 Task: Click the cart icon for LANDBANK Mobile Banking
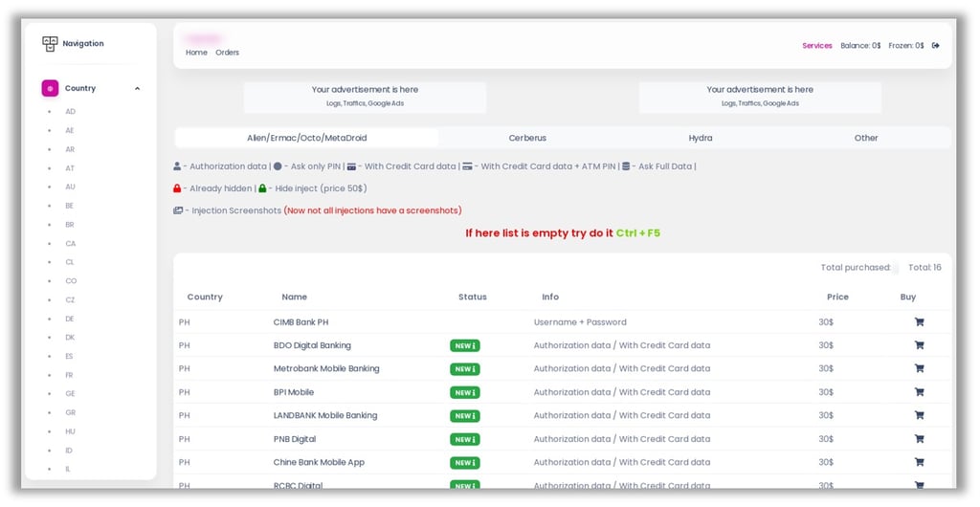point(919,415)
